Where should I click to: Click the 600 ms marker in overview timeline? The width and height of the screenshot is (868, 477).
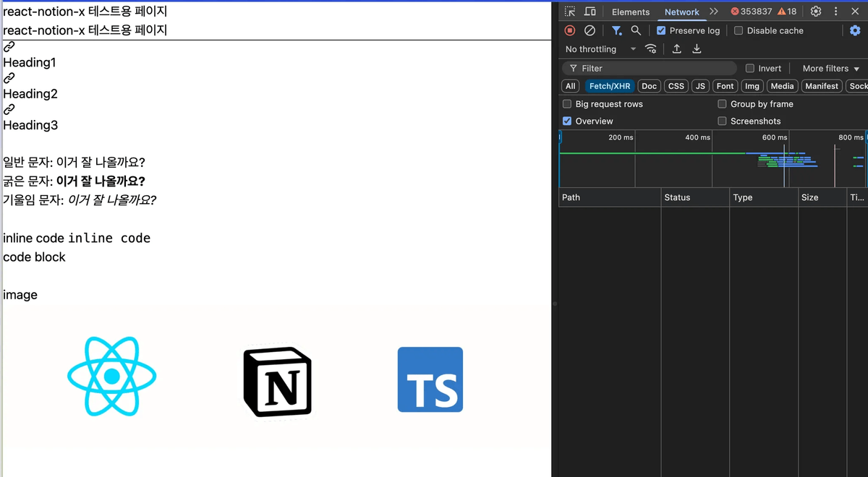click(x=774, y=137)
